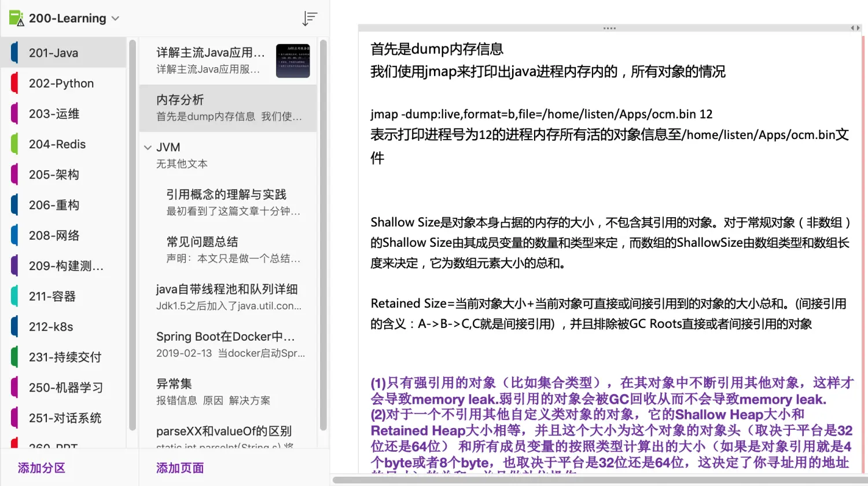Open the 212-k8s section
This screenshot has height=486, width=868.
coord(64,327)
